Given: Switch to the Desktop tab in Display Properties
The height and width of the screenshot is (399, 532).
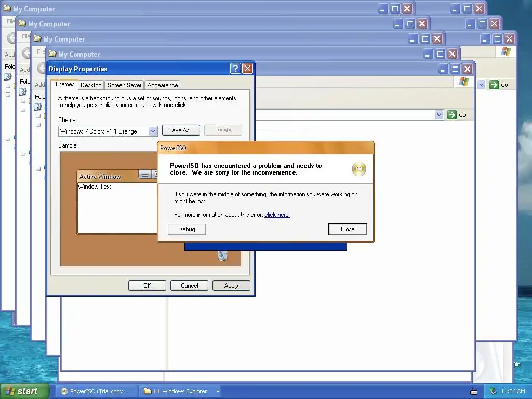Looking at the screenshot, I should pos(91,85).
